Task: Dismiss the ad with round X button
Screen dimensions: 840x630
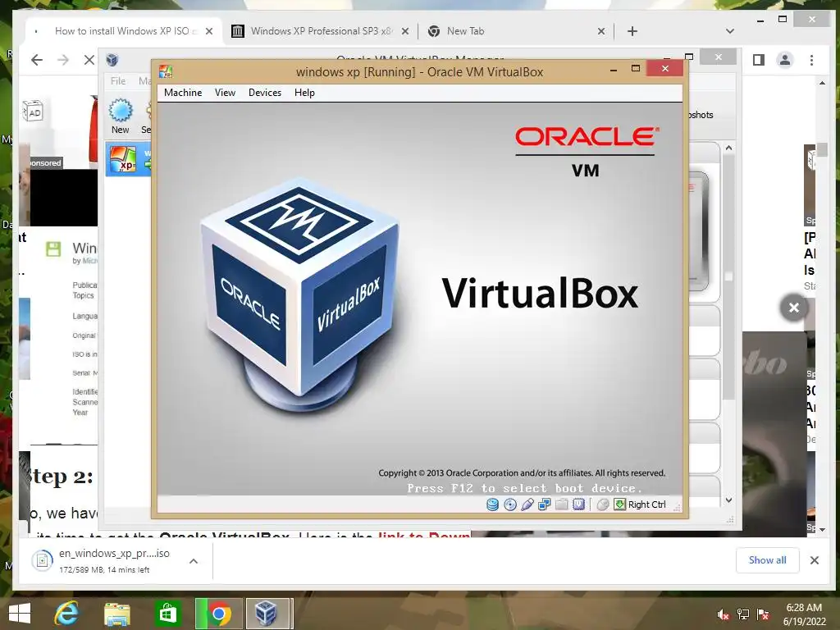Action: pos(793,308)
